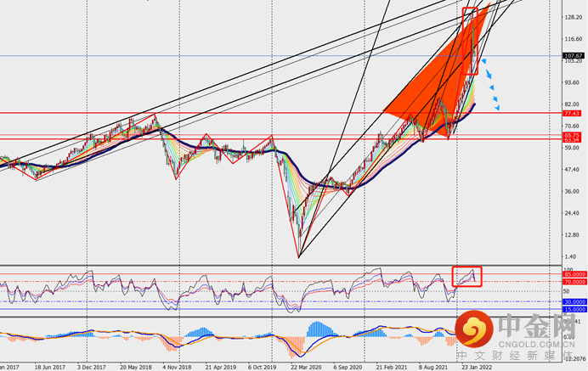Click the black 107.67 current price tag
588x371 pixels.
click(x=574, y=56)
